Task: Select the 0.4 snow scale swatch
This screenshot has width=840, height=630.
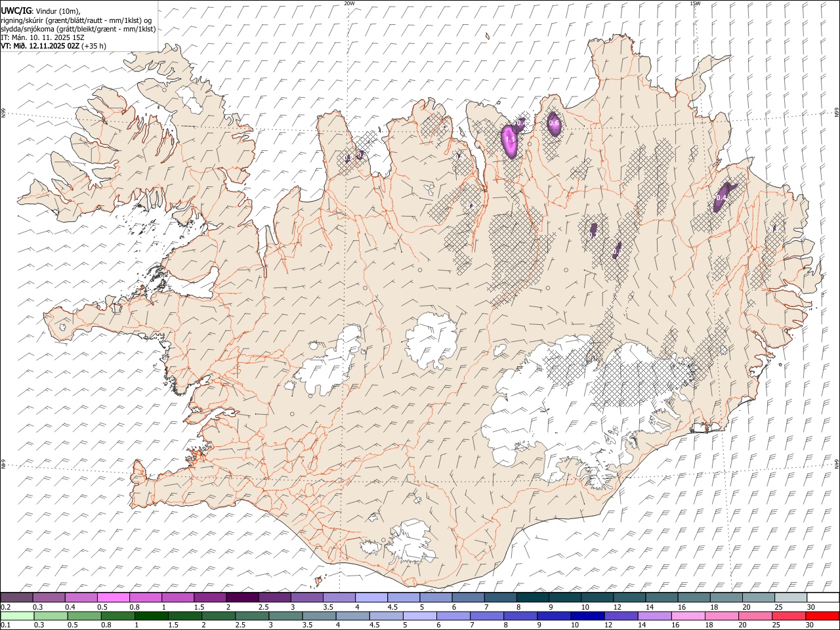Action: click(x=81, y=598)
